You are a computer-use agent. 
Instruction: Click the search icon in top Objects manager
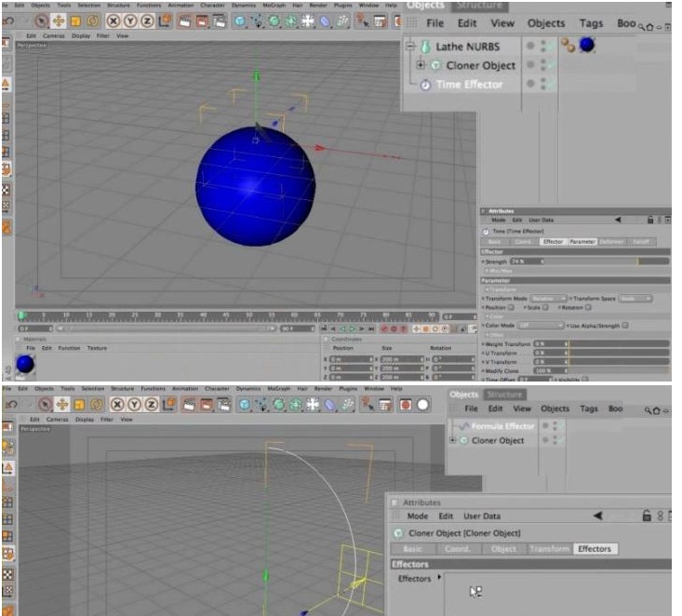(x=641, y=27)
